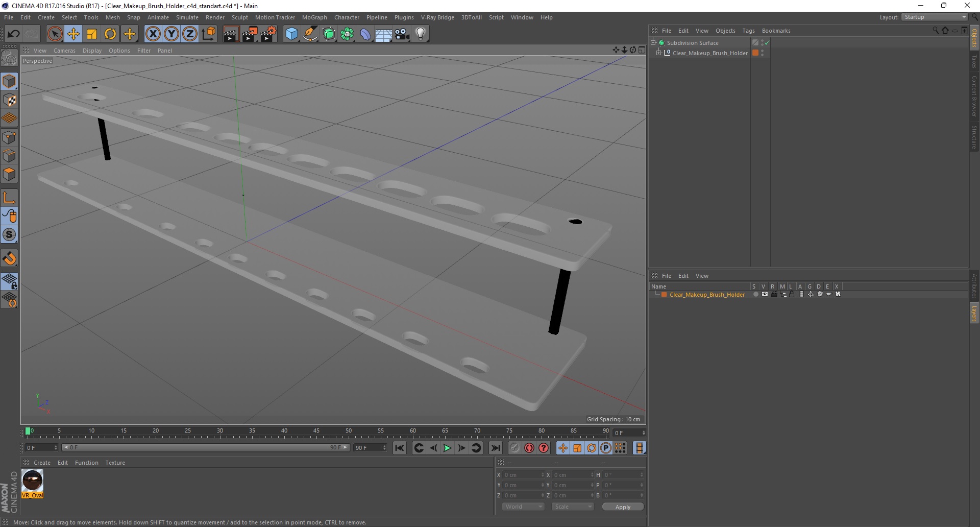
Task: Select the Move tool in top toolbar
Action: click(73, 34)
